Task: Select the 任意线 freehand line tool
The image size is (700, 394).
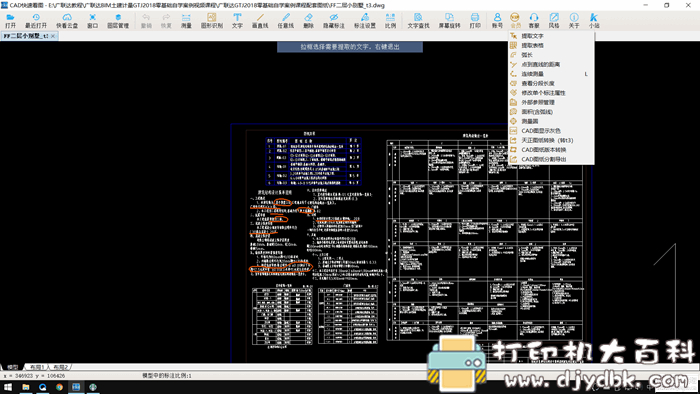Action: 286,21
